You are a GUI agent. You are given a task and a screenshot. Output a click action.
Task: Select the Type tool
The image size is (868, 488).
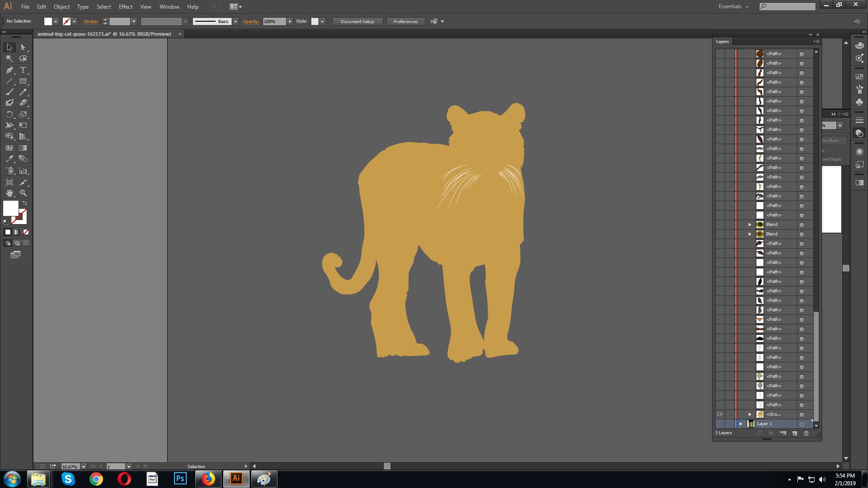click(x=23, y=70)
